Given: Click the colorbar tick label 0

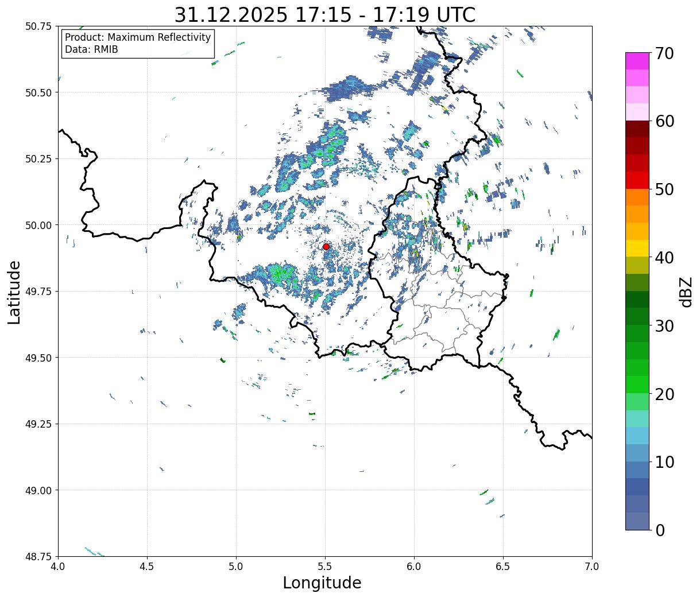Looking at the screenshot, I should coord(660,530).
